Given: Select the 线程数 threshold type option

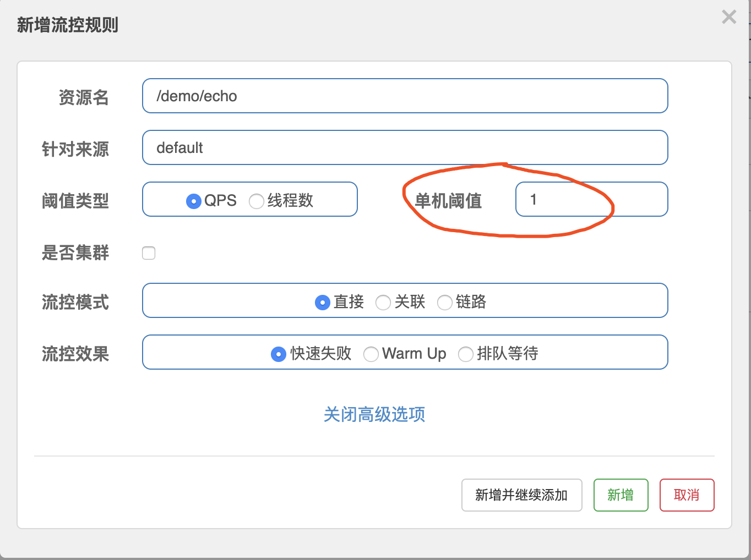Looking at the screenshot, I should click(x=257, y=201).
